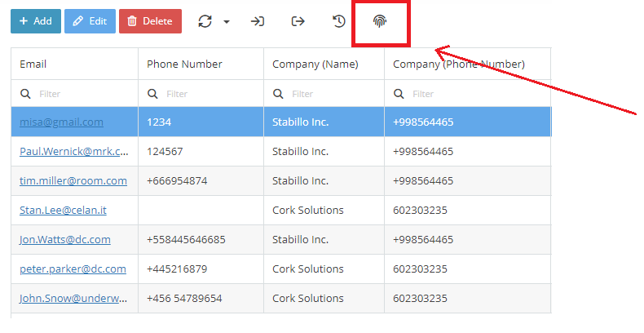The height and width of the screenshot is (333, 644).
Task: Open the history clock icon
Action: pyautogui.click(x=339, y=21)
